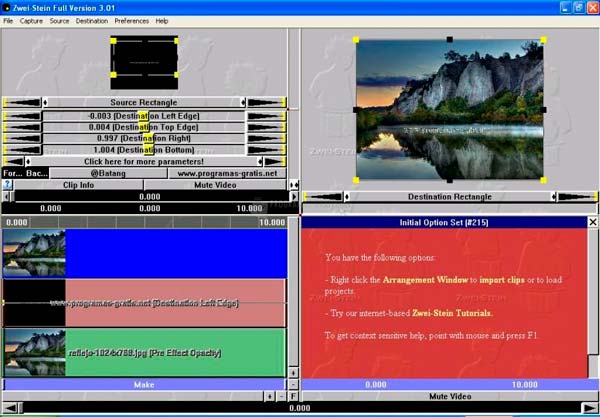Click the Make button
This screenshot has height=417, width=600.
144,384
